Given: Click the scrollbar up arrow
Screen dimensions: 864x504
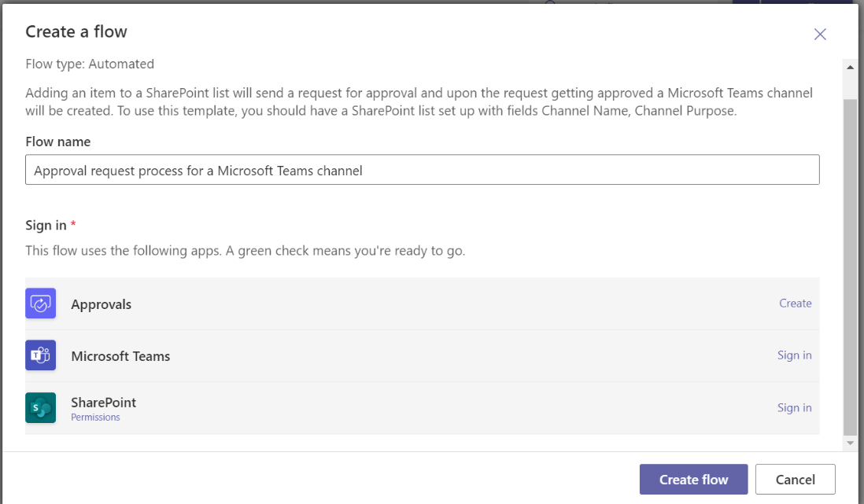Looking at the screenshot, I should click(x=850, y=68).
